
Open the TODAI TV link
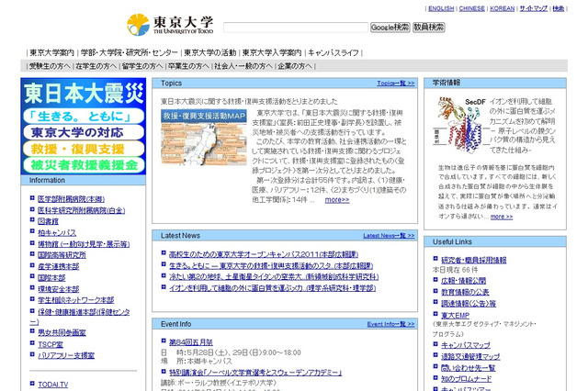(x=53, y=385)
